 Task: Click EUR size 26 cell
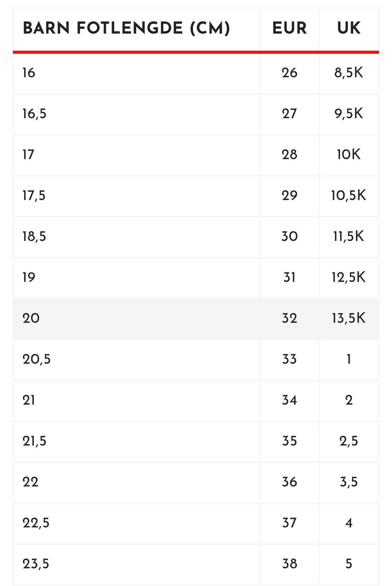(290, 74)
